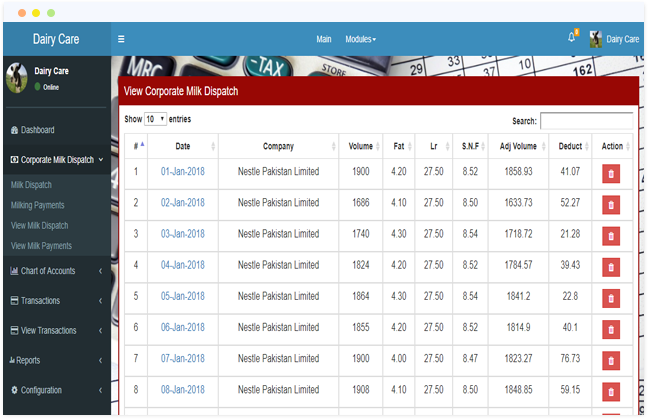Click the sidebar cow profile picture
The image size is (648, 419).
tap(17, 78)
